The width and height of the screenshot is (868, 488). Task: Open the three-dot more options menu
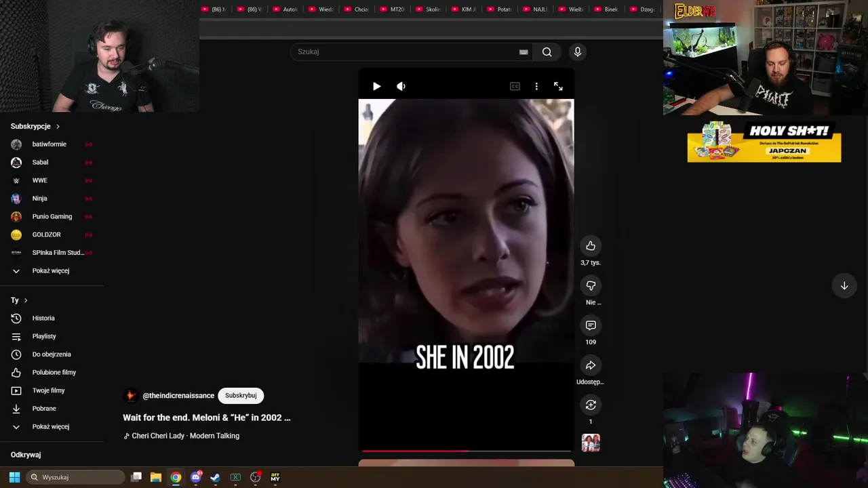[536, 86]
